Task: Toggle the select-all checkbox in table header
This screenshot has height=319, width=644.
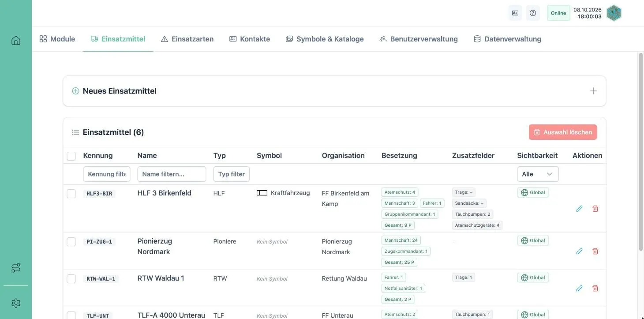Action: 71,156
